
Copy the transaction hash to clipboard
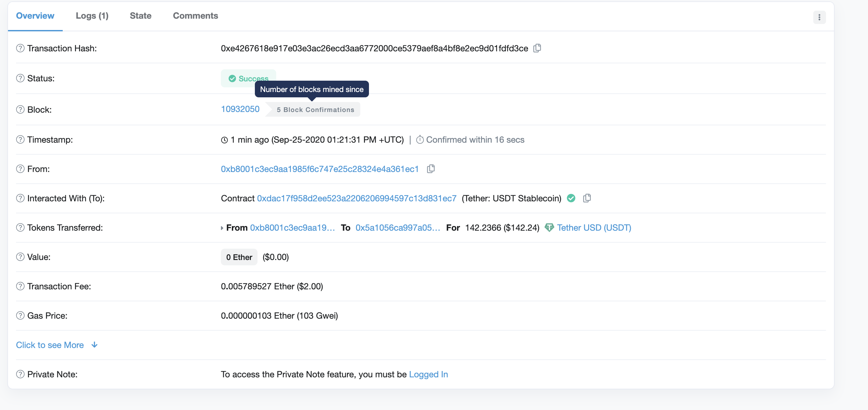click(x=537, y=48)
